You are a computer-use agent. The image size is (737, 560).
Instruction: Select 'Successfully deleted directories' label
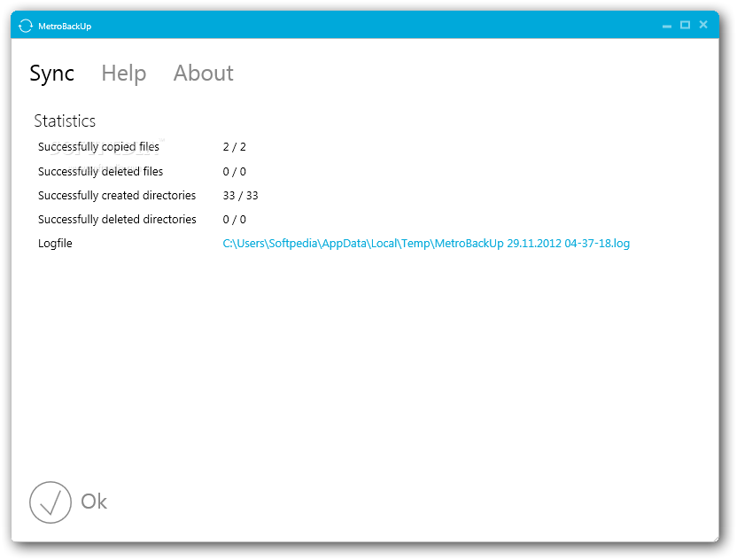pos(117,220)
